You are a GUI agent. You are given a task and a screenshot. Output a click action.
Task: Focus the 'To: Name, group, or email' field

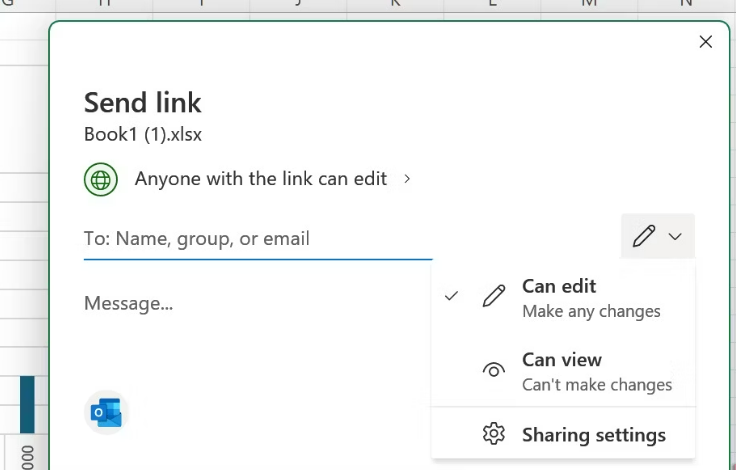click(258, 239)
